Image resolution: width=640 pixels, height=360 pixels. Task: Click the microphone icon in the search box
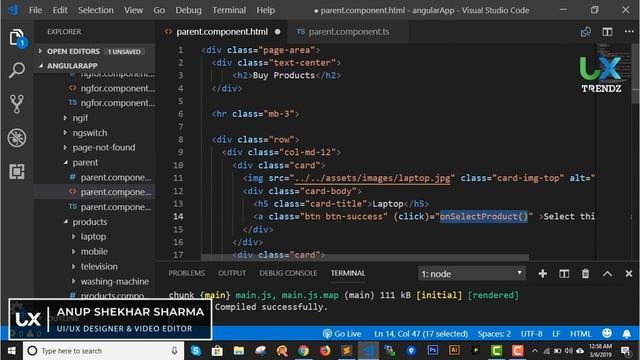tap(174, 351)
